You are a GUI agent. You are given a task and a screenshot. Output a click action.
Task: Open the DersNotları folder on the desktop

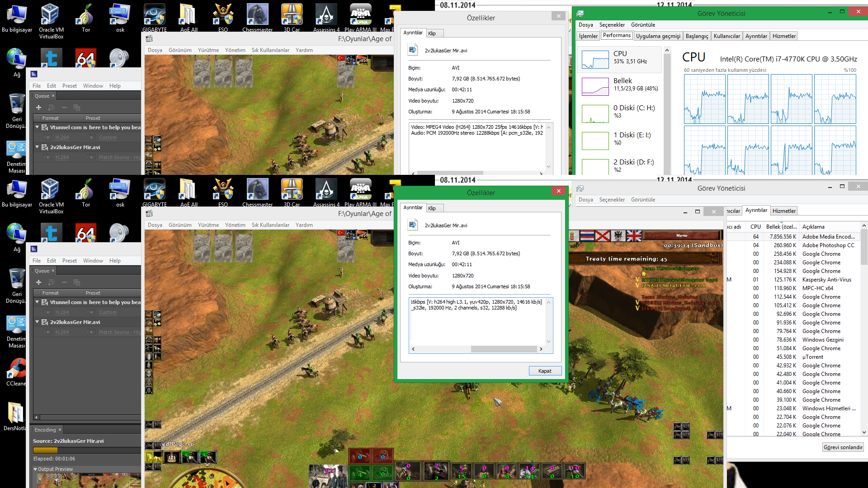click(x=15, y=413)
